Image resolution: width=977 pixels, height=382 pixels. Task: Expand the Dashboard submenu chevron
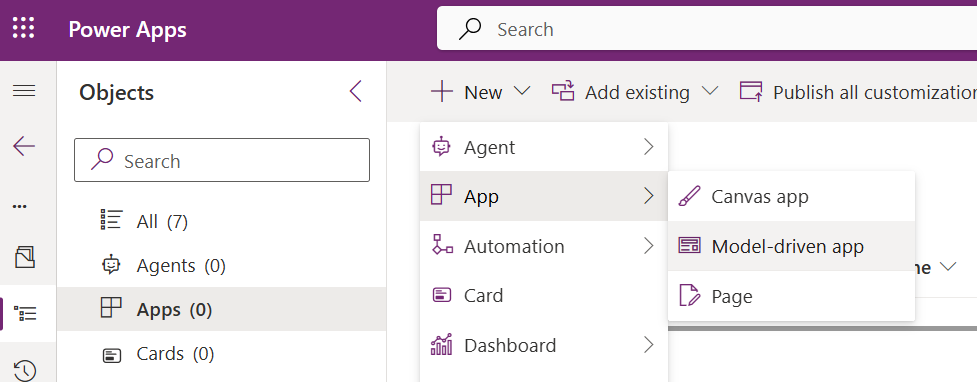click(x=649, y=345)
